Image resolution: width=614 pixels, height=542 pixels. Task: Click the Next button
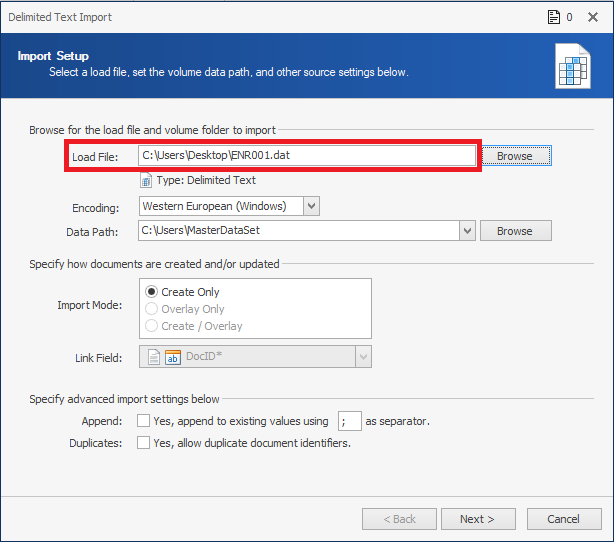(478, 519)
